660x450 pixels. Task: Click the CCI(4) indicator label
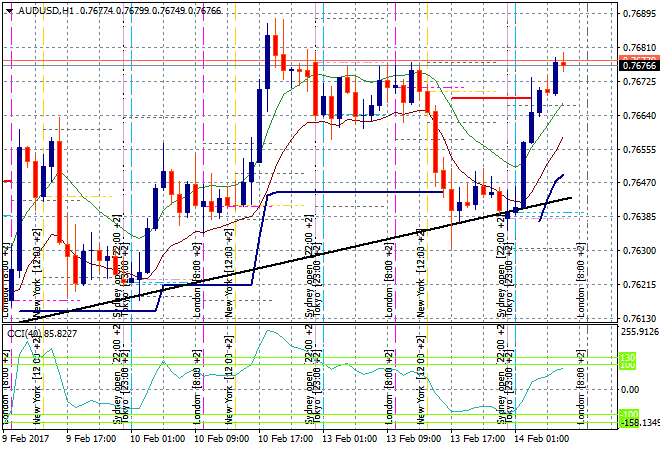(x=22, y=332)
